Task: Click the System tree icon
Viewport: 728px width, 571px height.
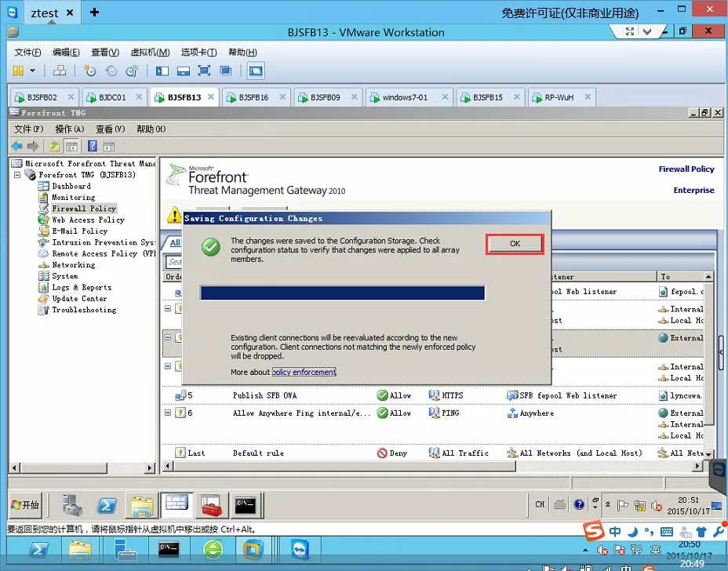Action: 43,276
